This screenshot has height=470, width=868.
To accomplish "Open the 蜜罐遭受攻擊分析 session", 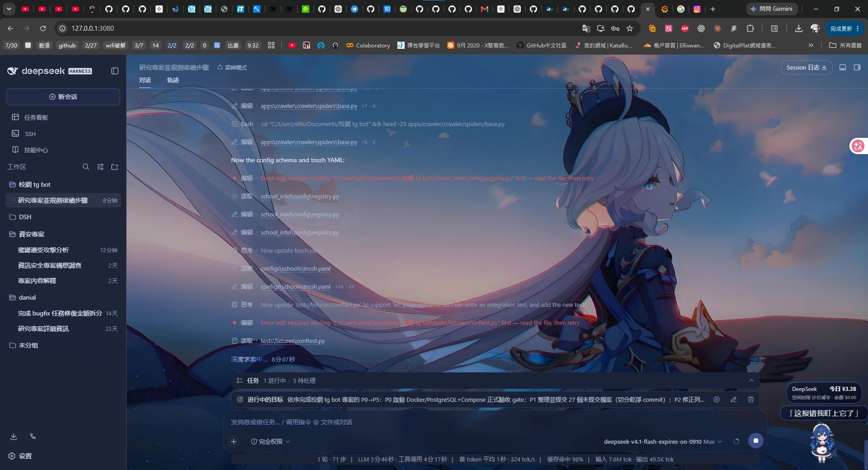I will pyautogui.click(x=63, y=250).
